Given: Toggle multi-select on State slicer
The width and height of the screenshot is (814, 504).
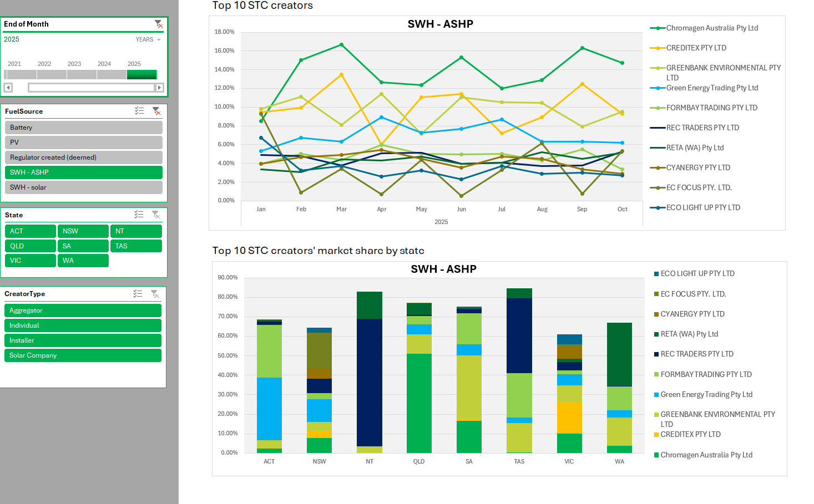Looking at the screenshot, I should point(139,215).
